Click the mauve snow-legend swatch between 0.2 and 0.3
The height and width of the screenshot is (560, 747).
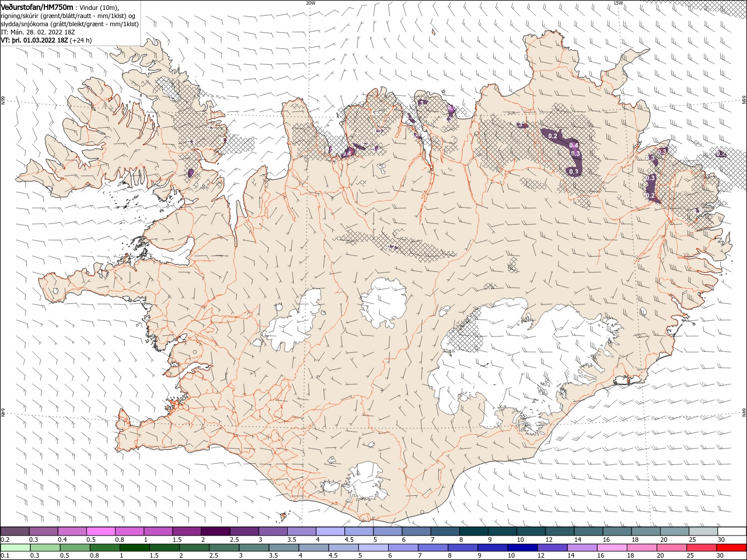pos(15,531)
